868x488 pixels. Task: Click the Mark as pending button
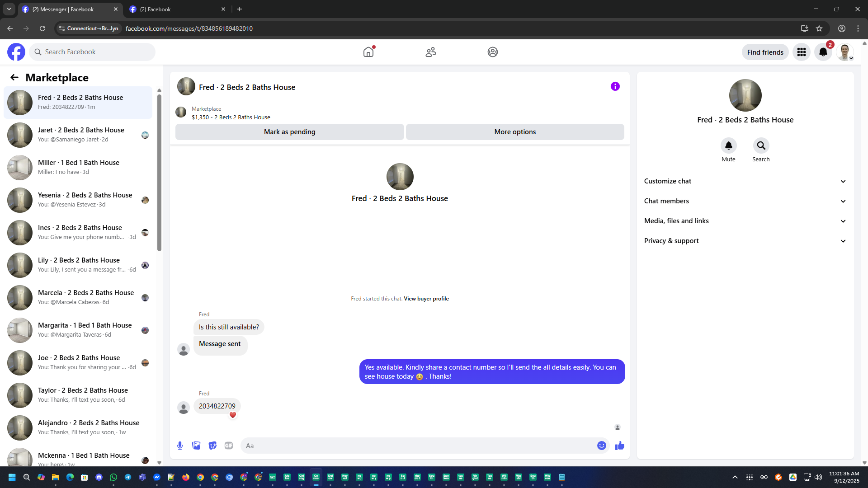pos(289,132)
